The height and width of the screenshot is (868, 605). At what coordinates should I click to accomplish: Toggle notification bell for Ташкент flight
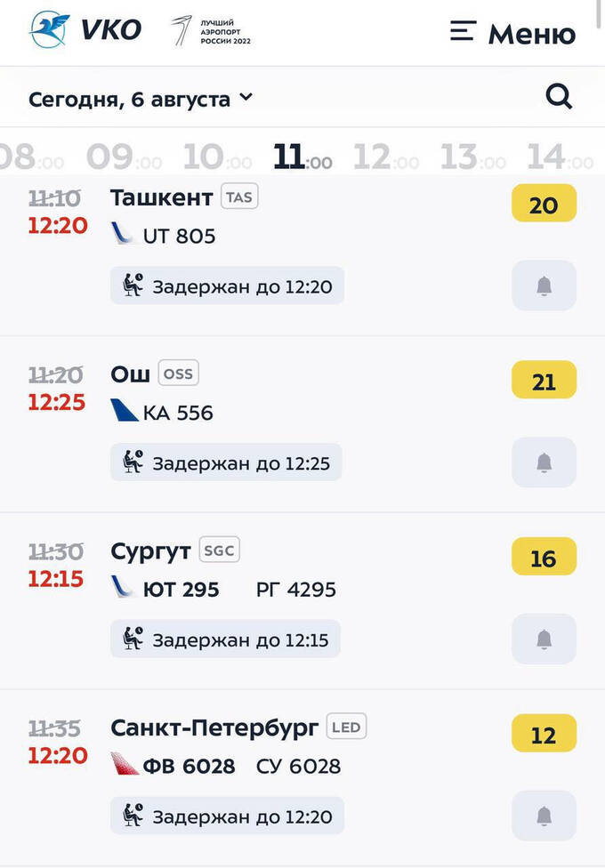pyautogui.click(x=544, y=285)
